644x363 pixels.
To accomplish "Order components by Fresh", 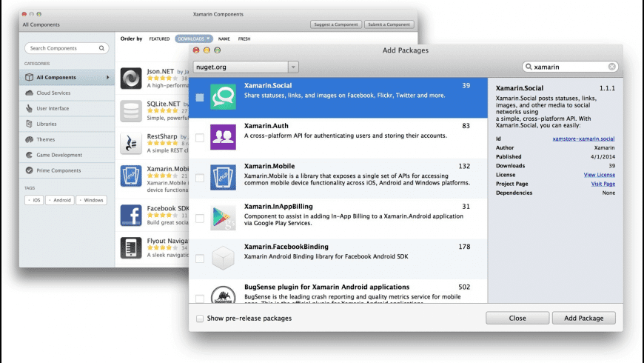I will [x=244, y=39].
